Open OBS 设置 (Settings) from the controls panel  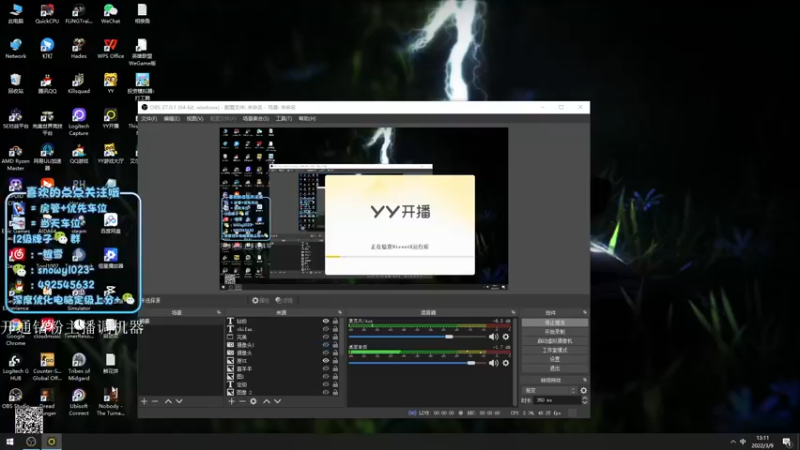coord(555,359)
